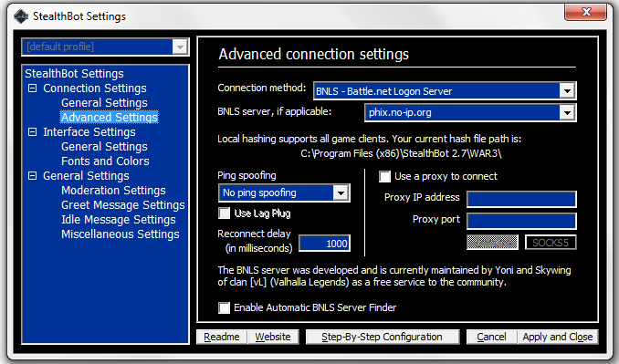
Task: Collapse the General Settings tree node
Action: point(32,175)
